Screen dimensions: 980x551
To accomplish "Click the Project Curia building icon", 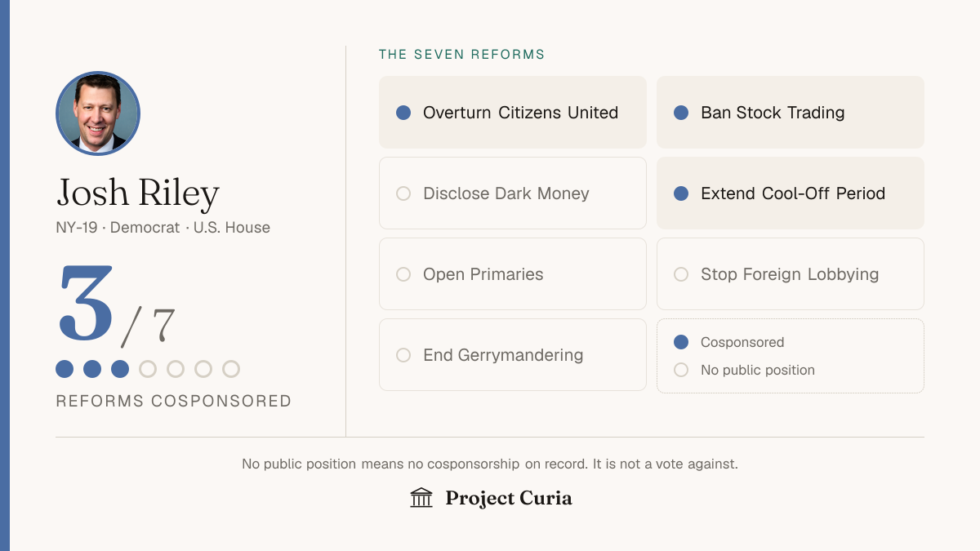I will [x=421, y=498].
